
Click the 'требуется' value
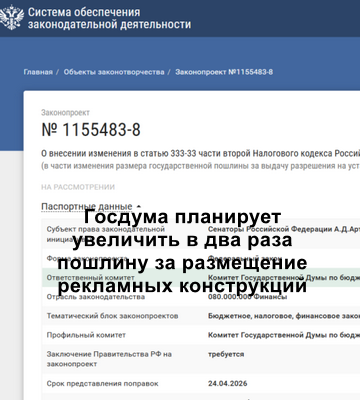coord(226,354)
